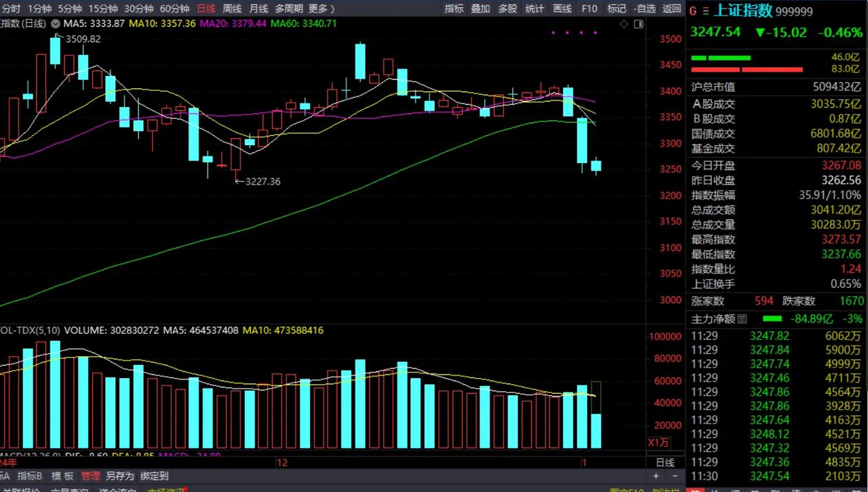Image resolution: width=868 pixels, height=492 pixels.
Task: Click the A股成交 3035.75亿 row
Action: 776,104
